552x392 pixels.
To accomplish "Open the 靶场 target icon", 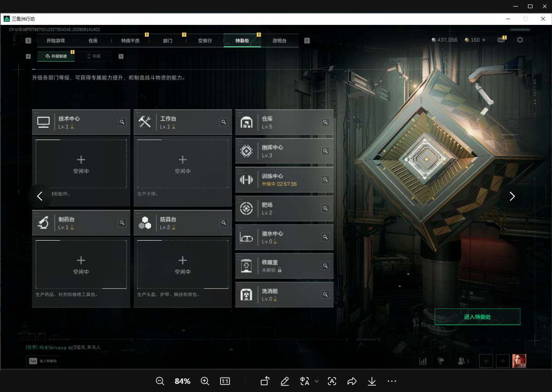I will [246, 208].
